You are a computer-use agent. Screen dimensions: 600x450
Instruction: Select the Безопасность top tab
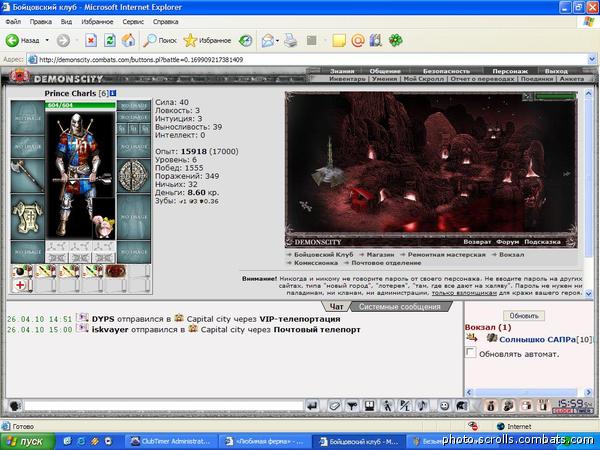point(446,71)
